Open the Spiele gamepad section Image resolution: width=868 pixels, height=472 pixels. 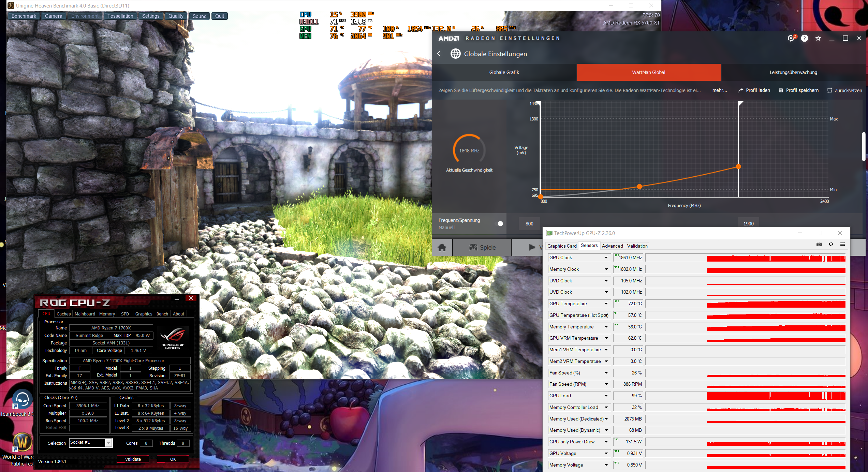pos(482,247)
